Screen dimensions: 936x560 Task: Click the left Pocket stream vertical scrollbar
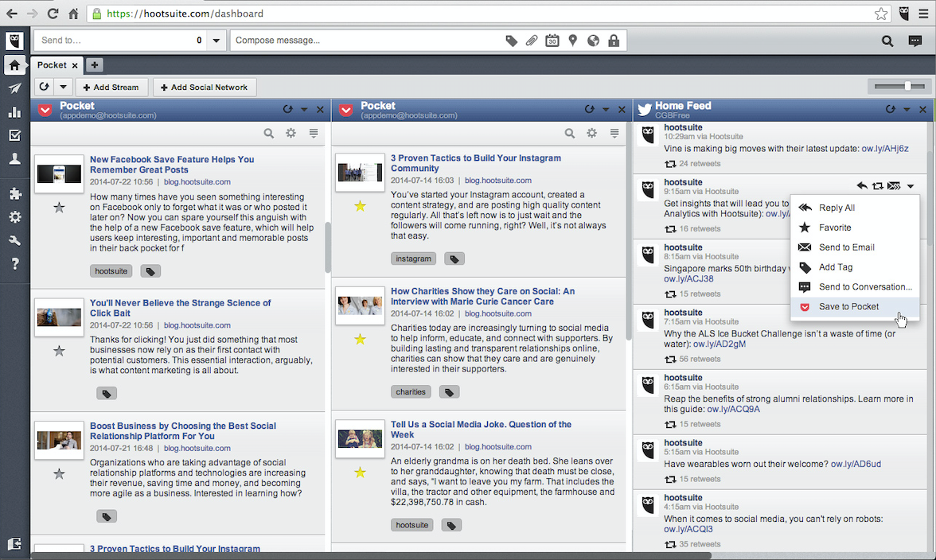pyautogui.click(x=328, y=247)
